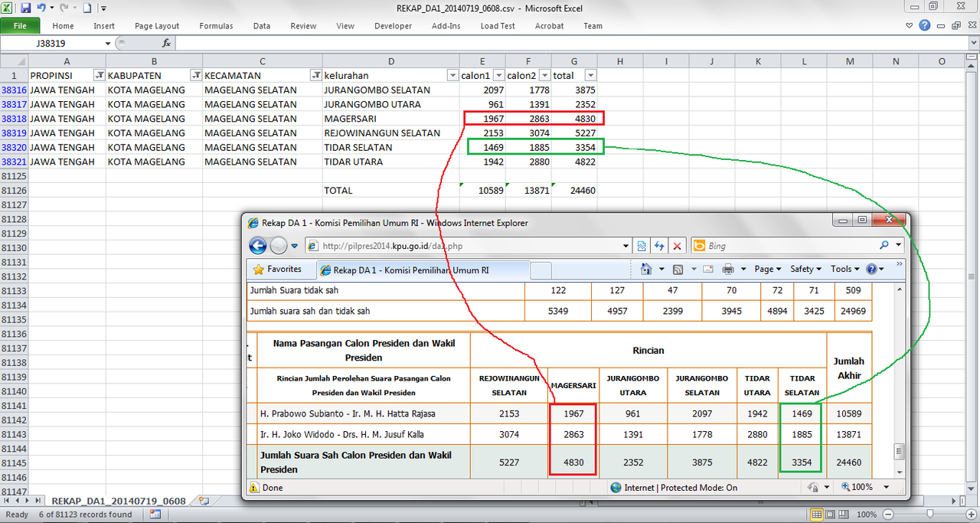This screenshot has height=523, width=980.
Task: Click the Forward button in Internet Explorer
Action: (279, 246)
